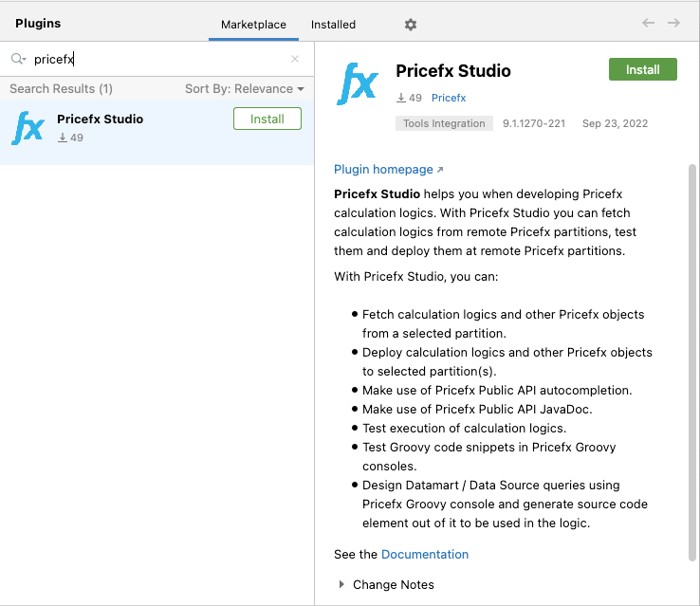Install Pricefx Studio from the results list

pos(267,119)
